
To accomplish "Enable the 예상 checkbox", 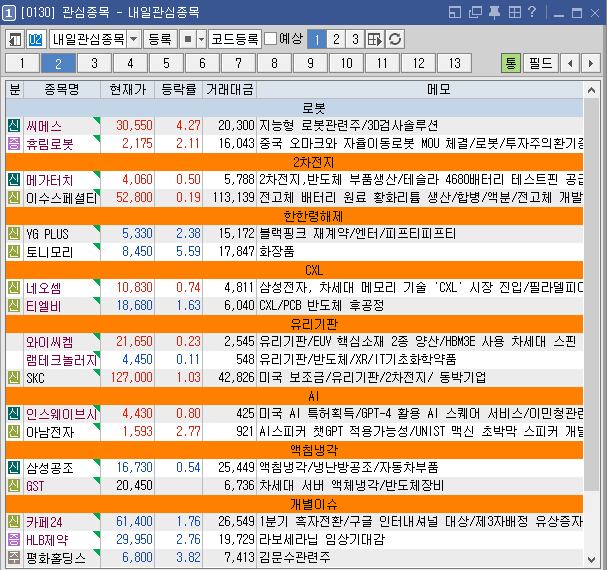I will pos(270,39).
